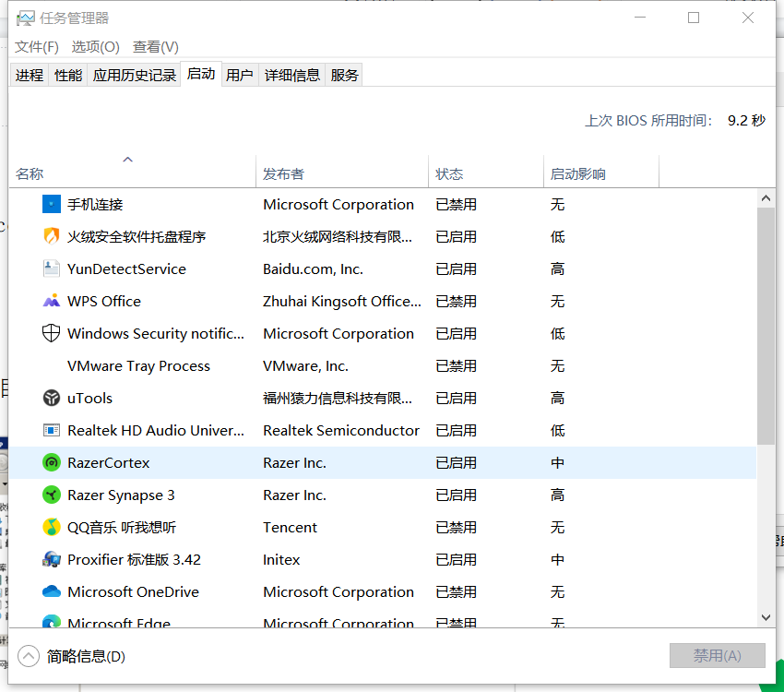Click 已禁用 status in the QQ音乐 row
Screen dimensions: 784x692
(x=456, y=528)
